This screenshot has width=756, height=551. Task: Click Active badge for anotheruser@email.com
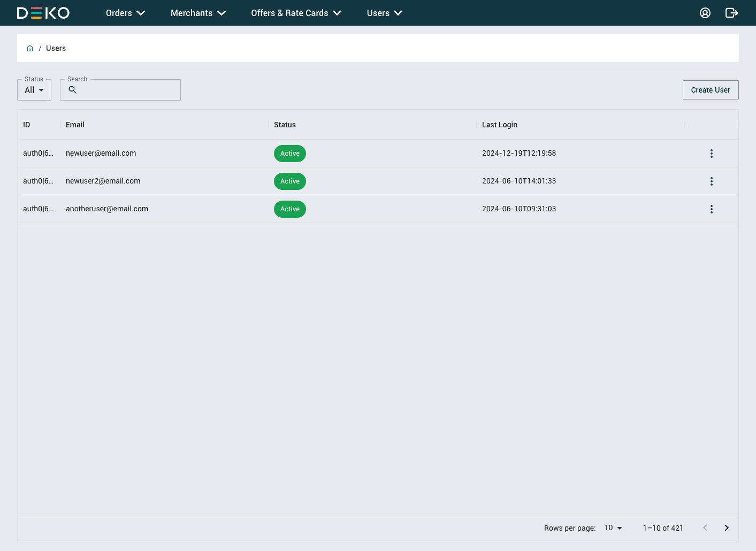tap(290, 209)
